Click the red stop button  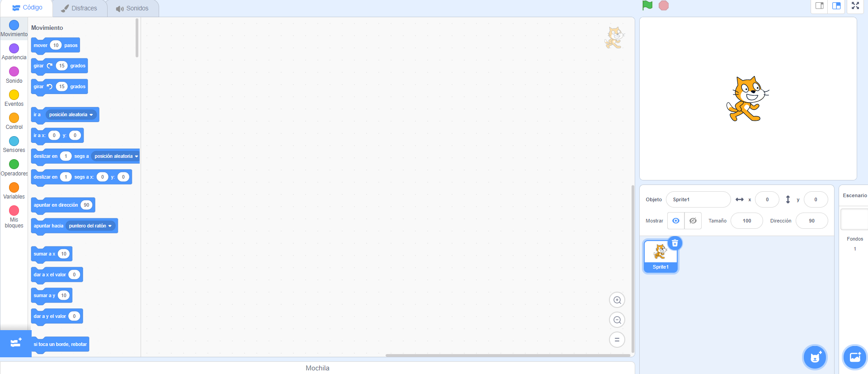(x=664, y=5)
